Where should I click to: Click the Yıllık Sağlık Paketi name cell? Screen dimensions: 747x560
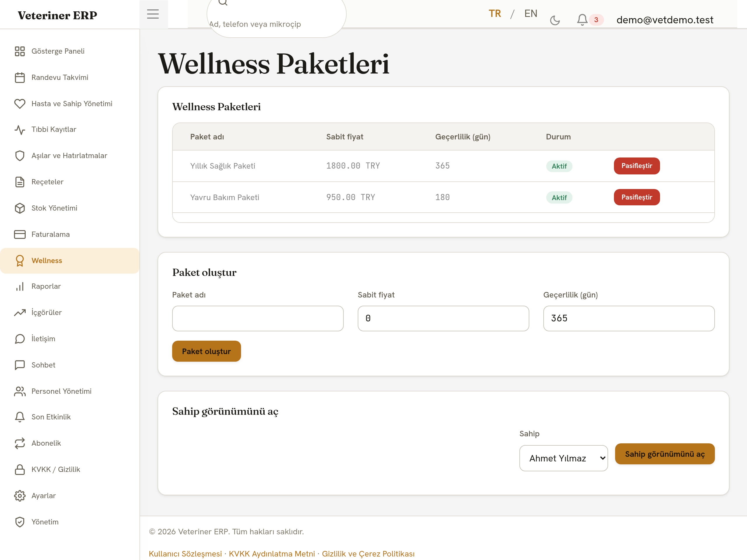223,166
